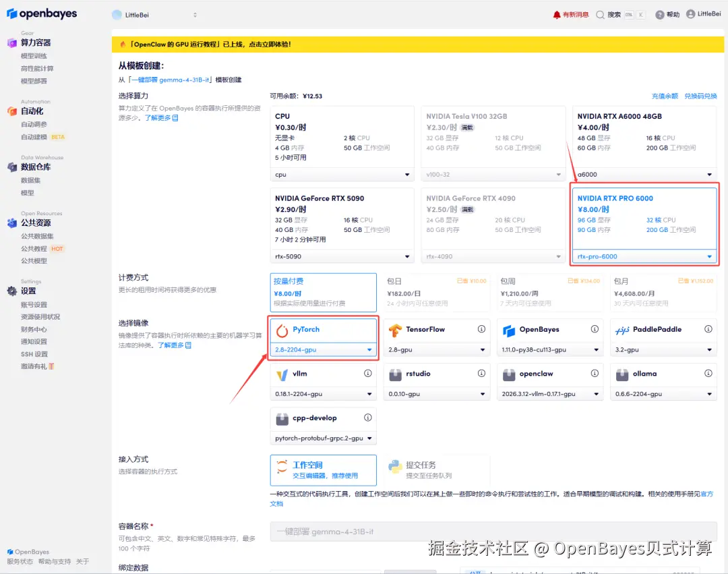
Task: Open the 算力容器 section icon
Action: 13,42
